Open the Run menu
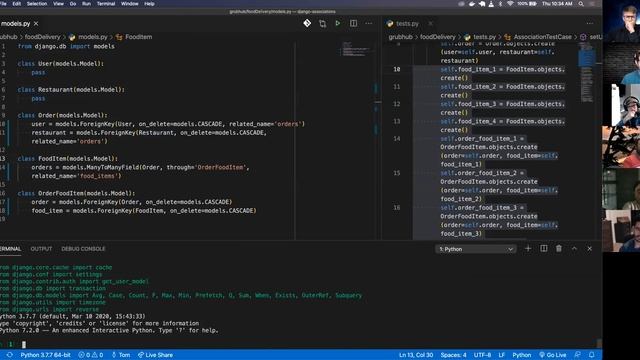 [87, 4]
